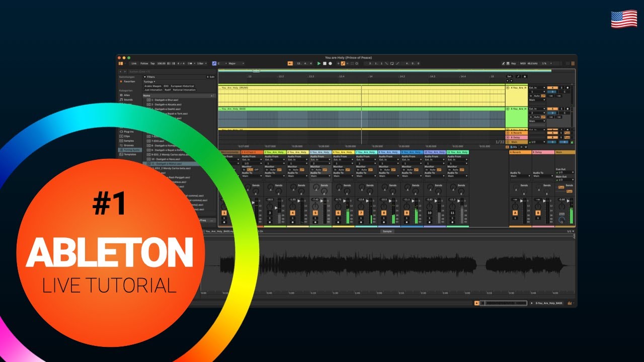Toggle the blue Scale Mode icon

point(214,63)
